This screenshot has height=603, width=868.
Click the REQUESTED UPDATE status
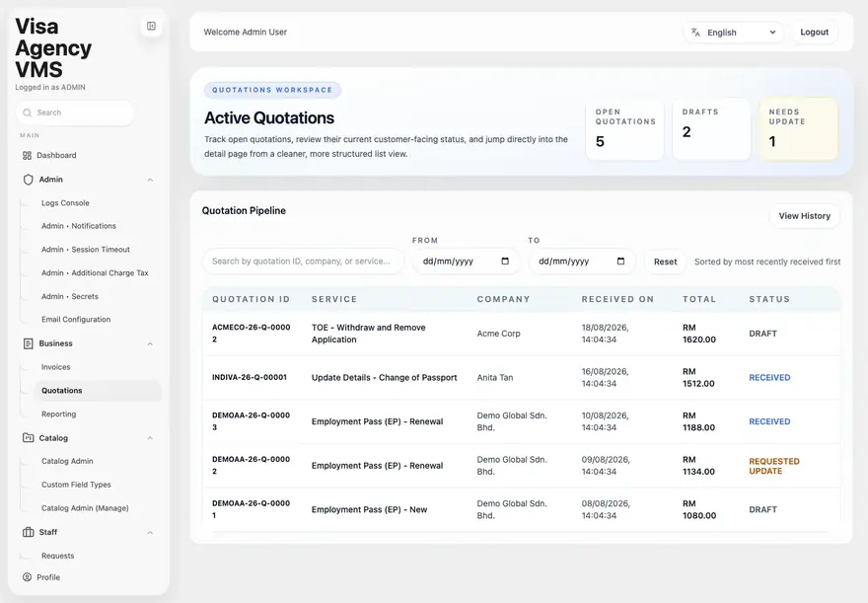(x=774, y=466)
